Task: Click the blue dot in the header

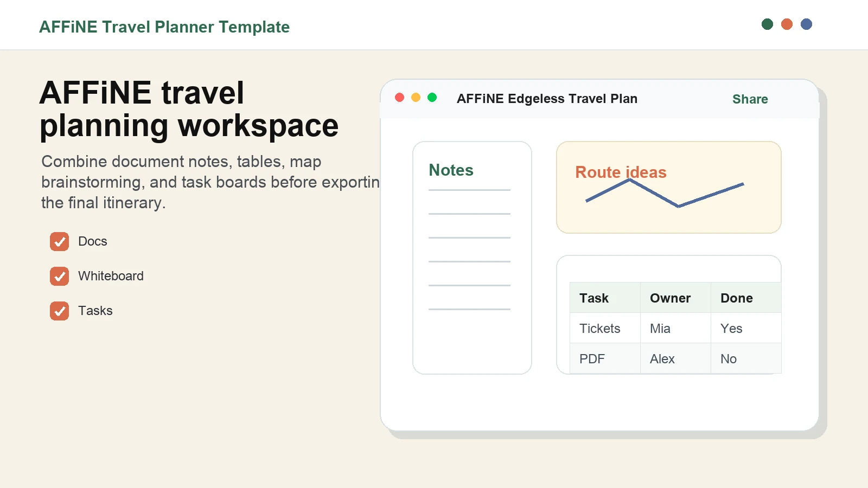Action: 806,24
